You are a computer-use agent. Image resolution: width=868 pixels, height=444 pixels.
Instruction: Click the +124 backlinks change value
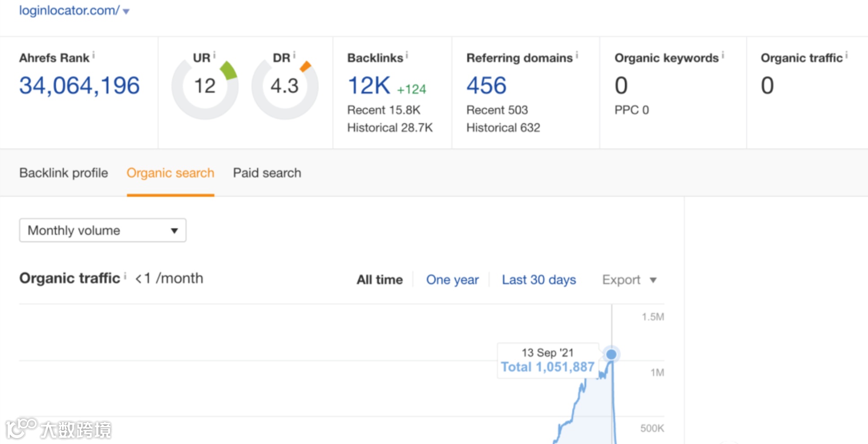point(411,89)
